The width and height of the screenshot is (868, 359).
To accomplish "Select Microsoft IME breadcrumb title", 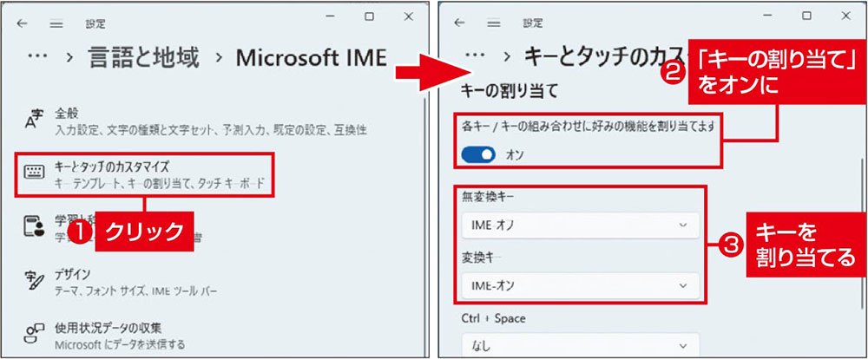I will [x=311, y=58].
